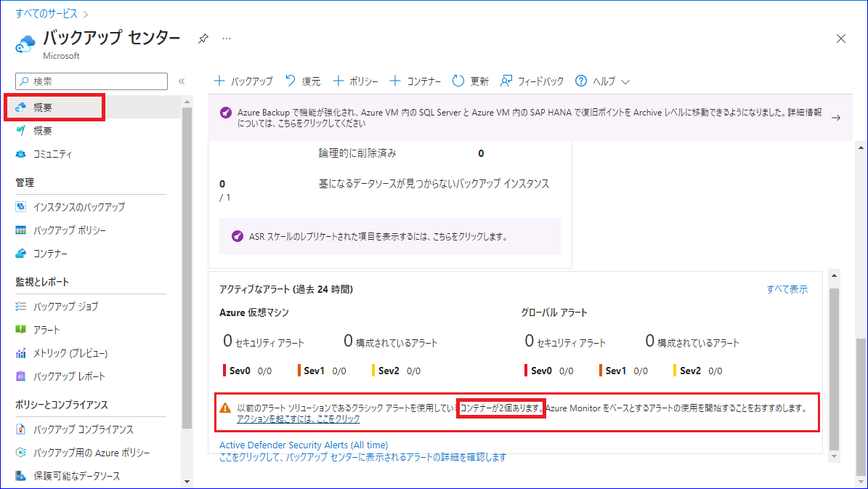The image size is (868, 489).
Task: Click the ポリシーとコンプライアンス section heading
Action: 62,405
